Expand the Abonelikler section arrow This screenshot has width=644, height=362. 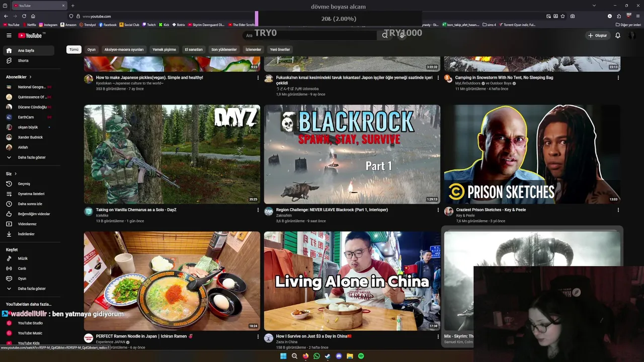[x=30, y=77]
